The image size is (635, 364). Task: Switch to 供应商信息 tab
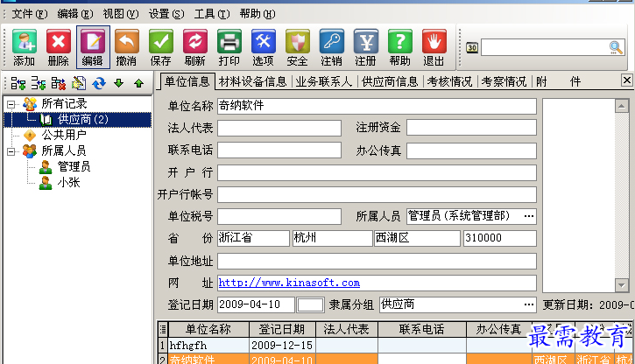[390, 81]
